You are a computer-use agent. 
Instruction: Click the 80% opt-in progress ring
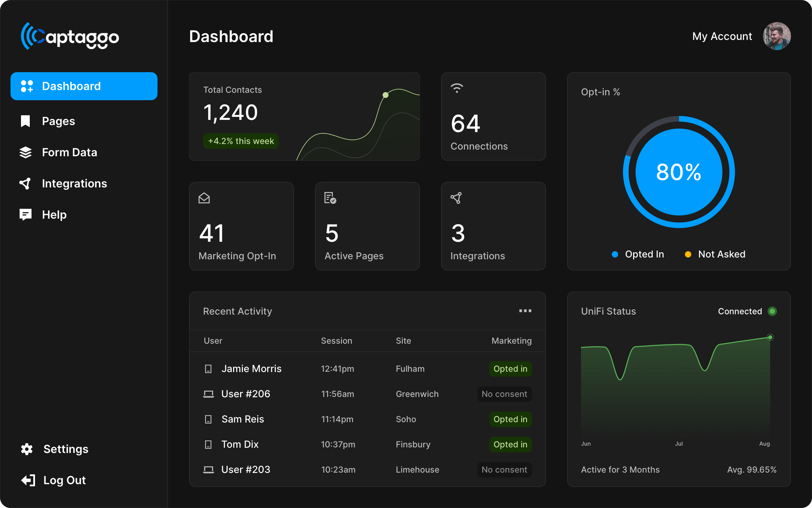(679, 172)
